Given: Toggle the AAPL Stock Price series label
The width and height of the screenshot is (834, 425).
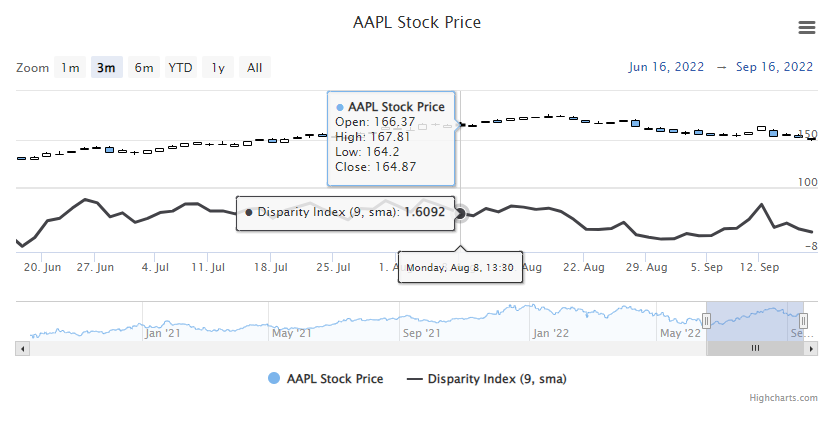Looking at the screenshot, I should (334, 379).
